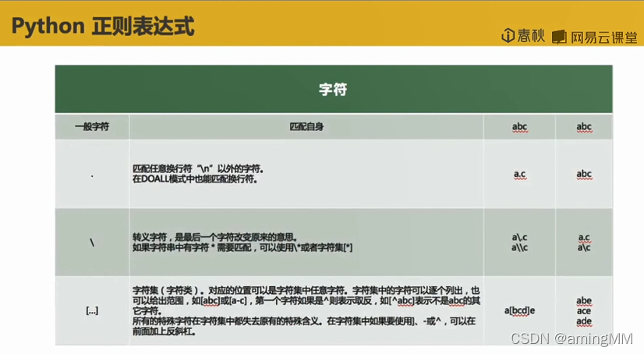The image size is (644, 354).
Task: Select the line starting '所有的特殊字符在字符集中'
Action: [x=304, y=321]
